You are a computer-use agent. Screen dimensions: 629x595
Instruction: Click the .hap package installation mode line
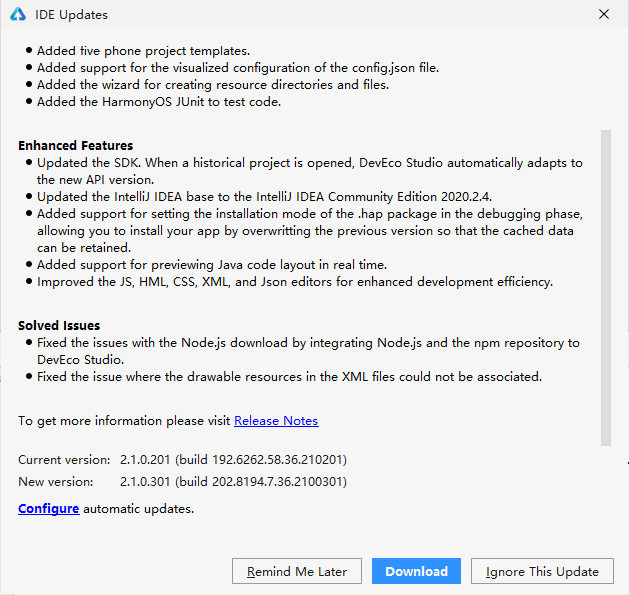pyautogui.click(x=310, y=231)
